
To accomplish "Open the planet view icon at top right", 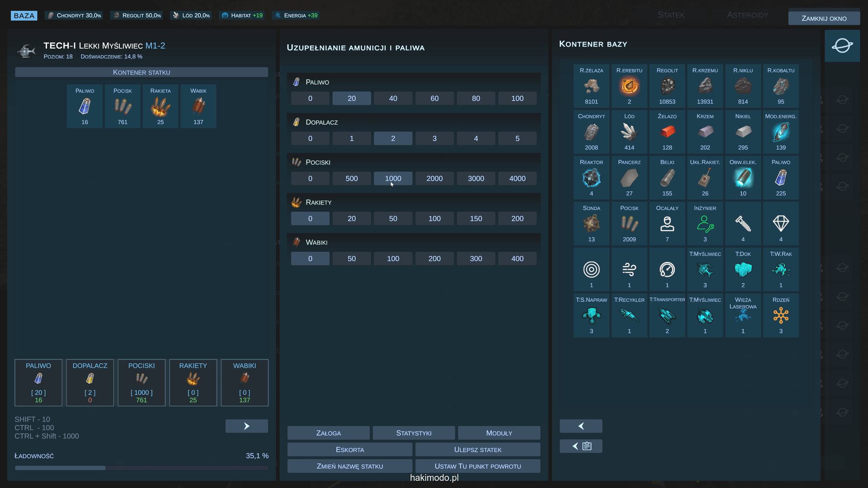I will click(842, 46).
